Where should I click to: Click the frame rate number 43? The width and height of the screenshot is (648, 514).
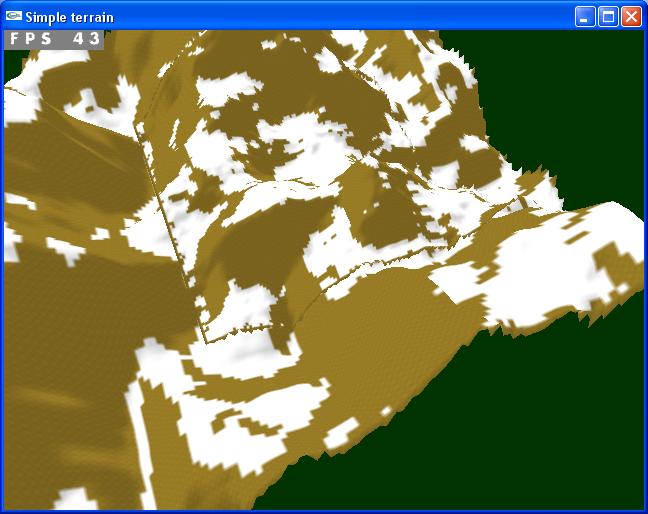[x=87, y=39]
